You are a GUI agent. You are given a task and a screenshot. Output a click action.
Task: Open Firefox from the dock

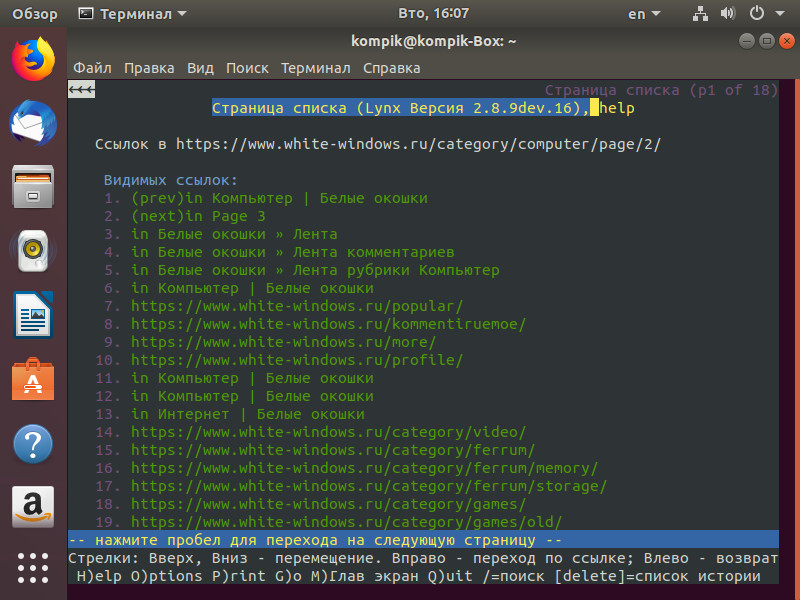click(x=33, y=59)
